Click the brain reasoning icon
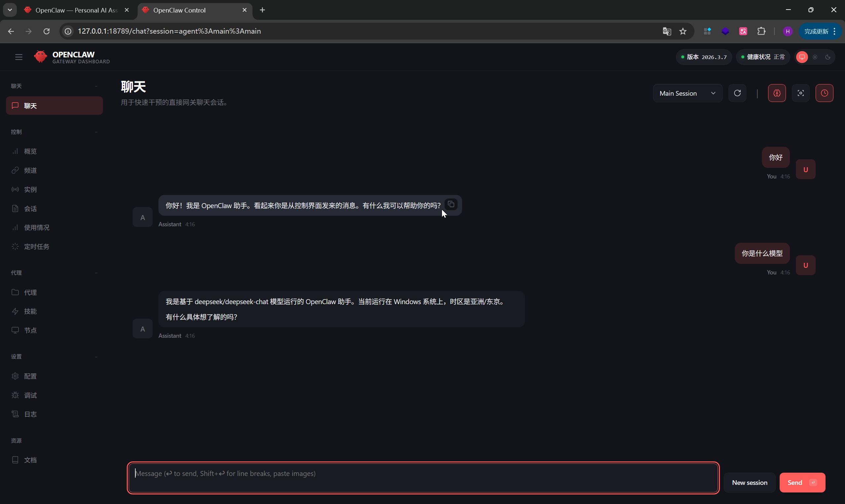 click(777, 93)
